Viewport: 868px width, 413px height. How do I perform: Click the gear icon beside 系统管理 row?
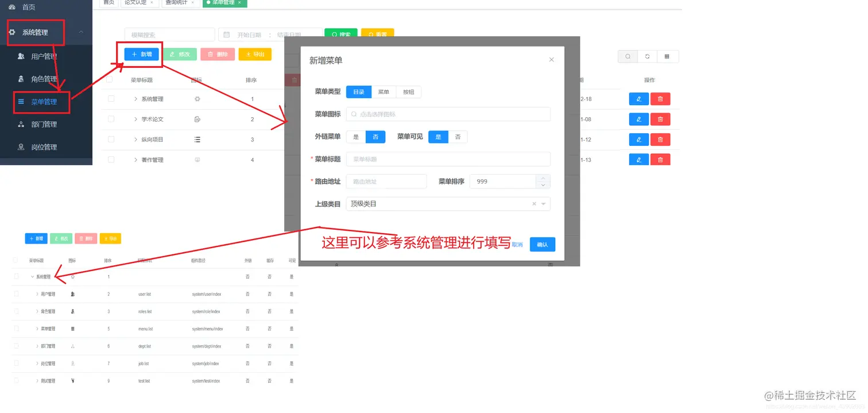pos(197,99)
